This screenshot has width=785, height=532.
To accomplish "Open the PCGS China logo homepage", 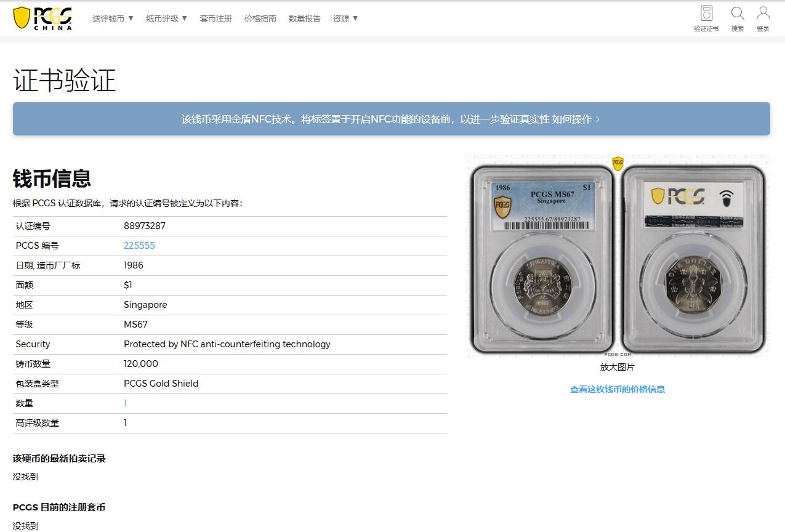I will (42, 18).
